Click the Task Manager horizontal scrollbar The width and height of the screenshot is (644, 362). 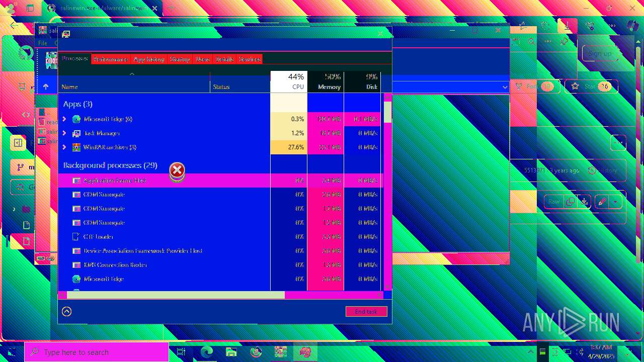click(176, 295)
